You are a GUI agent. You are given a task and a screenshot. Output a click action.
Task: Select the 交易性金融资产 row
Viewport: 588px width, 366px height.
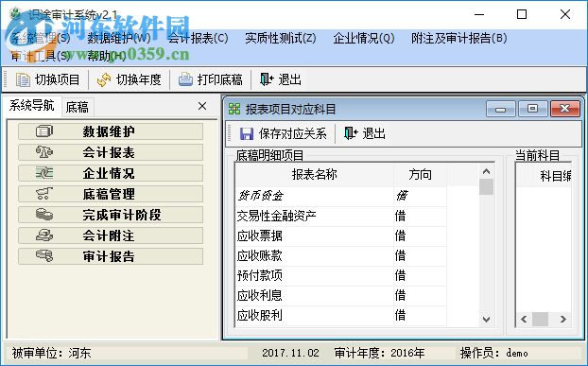click(x=341, y=216)
